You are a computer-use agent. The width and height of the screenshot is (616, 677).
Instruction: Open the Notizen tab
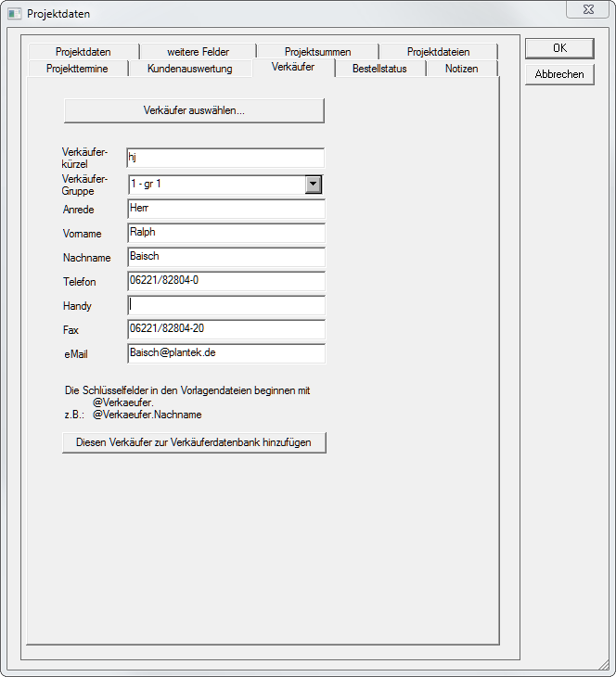pos(461,69)
